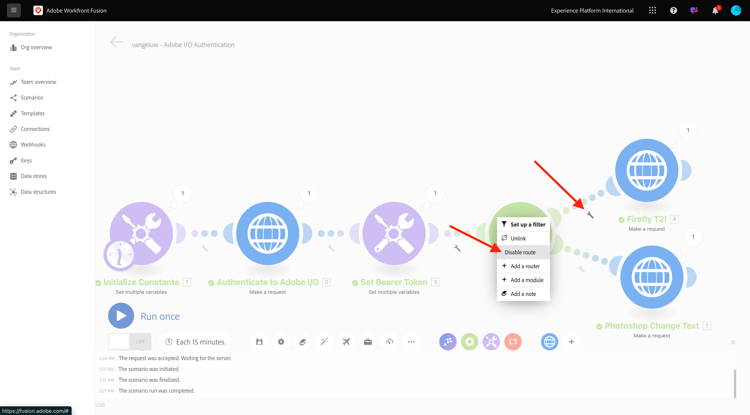The image size is (750, 415).
Task: Run the scenario once with play button
Action: pyautogui.click(x=121, y=316)
